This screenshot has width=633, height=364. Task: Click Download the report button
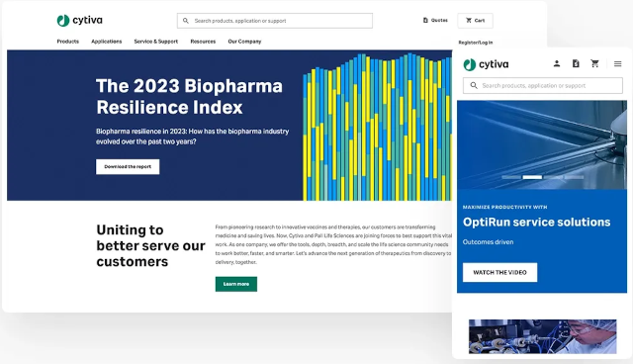(128, 166)
